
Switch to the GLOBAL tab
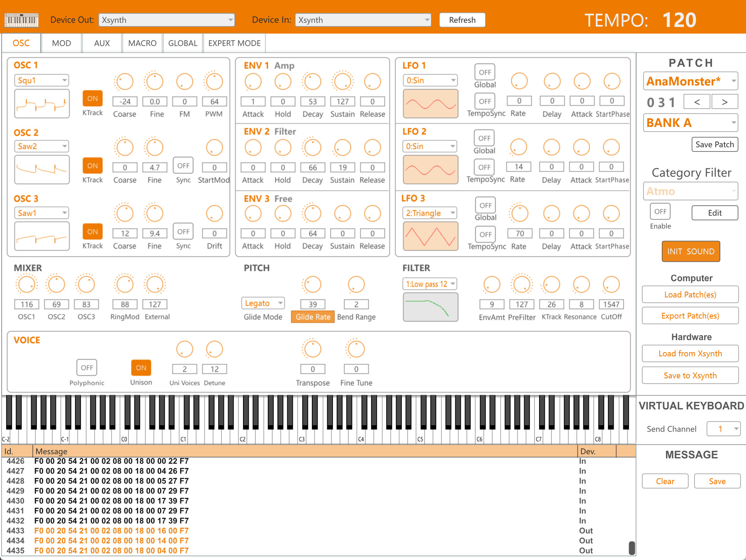pyautogui.click(x=182, y=43)
